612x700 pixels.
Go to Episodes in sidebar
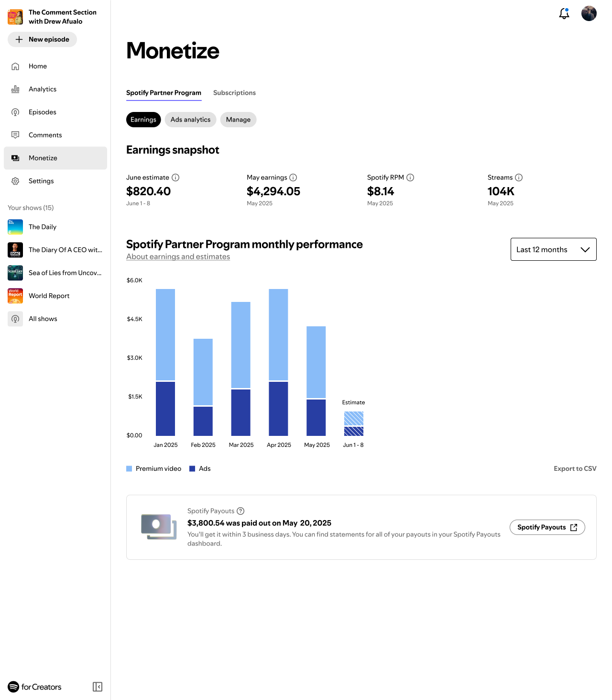[55, 112]
